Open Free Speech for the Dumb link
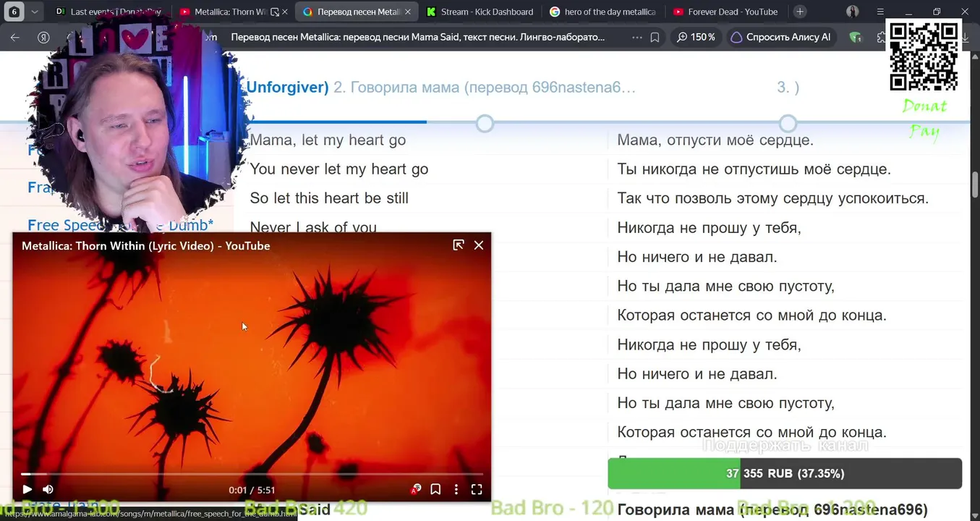Screen dimensions: 980x521 (x=120, y=225)
